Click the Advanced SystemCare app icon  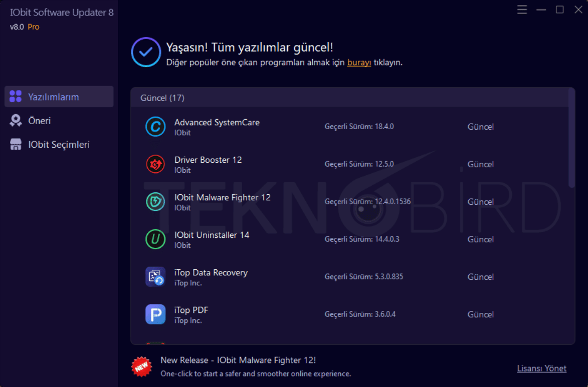point(155,127)
